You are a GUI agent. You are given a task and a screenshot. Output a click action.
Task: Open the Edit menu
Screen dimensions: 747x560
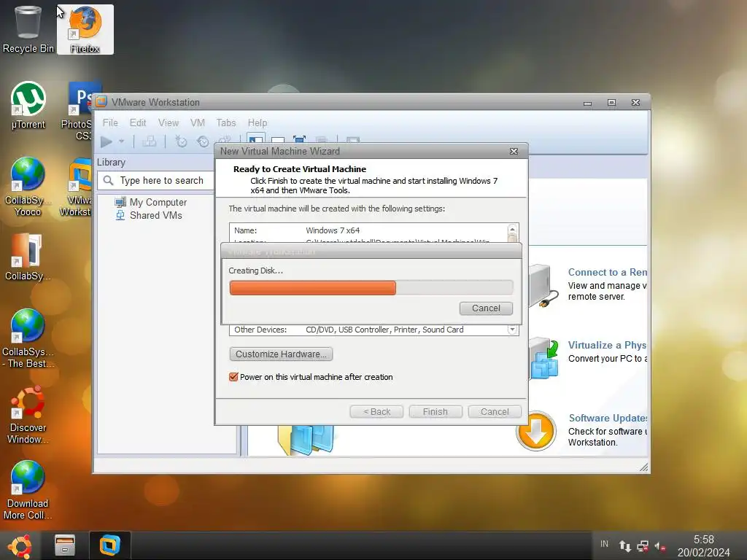pyautogui.click(x=138, y=122)
